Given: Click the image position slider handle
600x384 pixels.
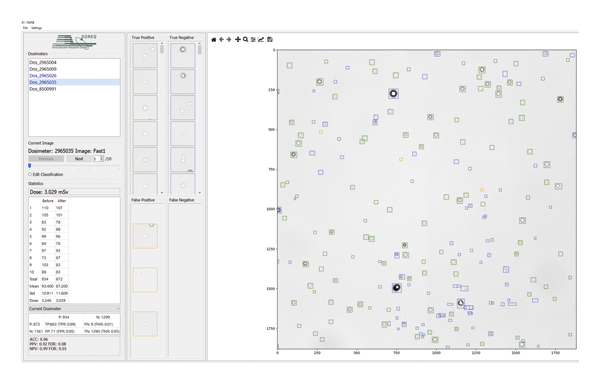Looking at the screenshot, I should [x=29, y=166].
